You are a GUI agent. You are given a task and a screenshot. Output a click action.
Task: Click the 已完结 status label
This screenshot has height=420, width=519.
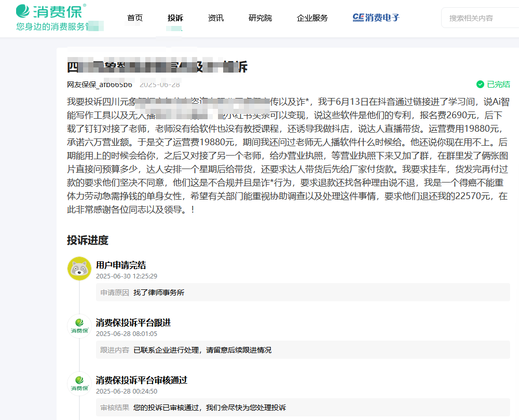pyautogui.click(x=498, y=85)
